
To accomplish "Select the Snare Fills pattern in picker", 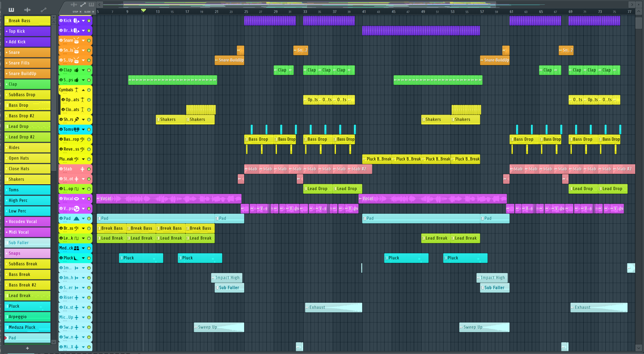I will (x=27, y=63).
